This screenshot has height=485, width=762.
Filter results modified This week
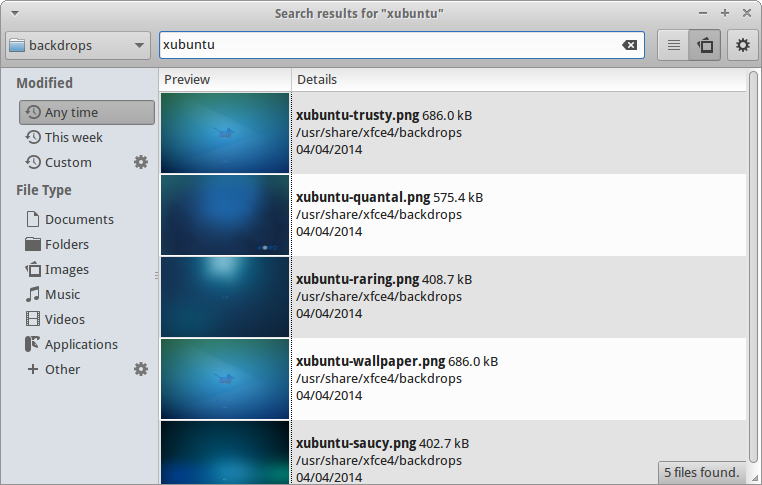pos(72,138)
